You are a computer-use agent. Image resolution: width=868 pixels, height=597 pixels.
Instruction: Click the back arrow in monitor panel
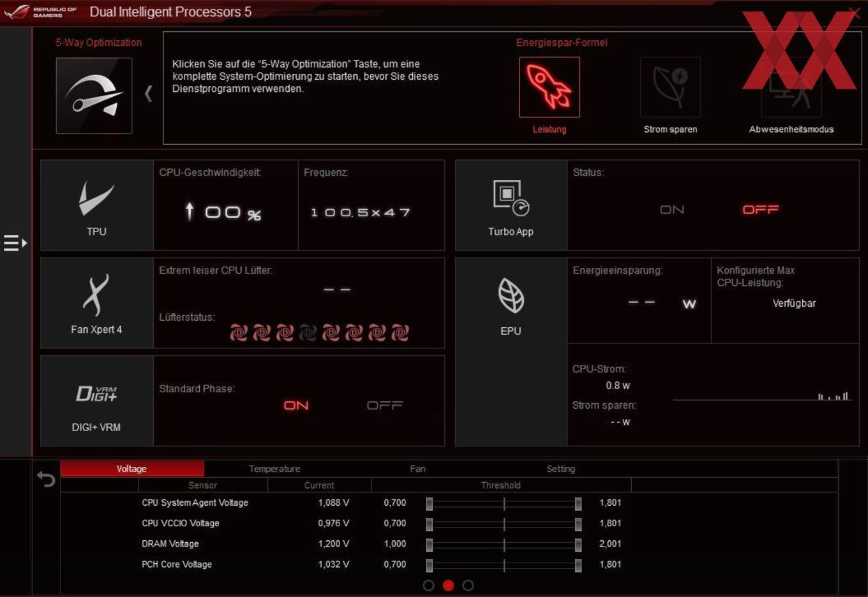[x=46, y=478]
